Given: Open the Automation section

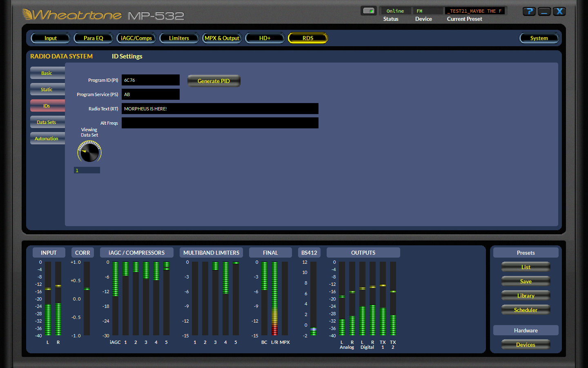Looking at the screenshot, I should [x=47, y=138].
